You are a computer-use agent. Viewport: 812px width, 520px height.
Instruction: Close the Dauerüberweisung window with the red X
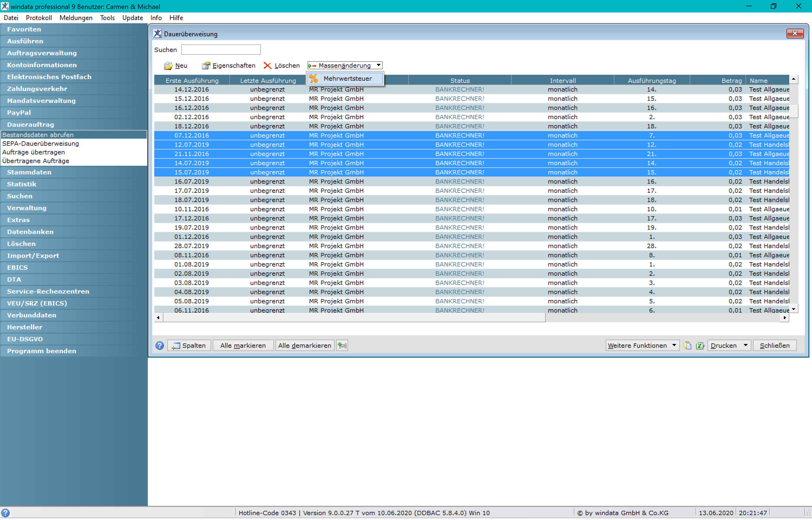tap(795, 33)
